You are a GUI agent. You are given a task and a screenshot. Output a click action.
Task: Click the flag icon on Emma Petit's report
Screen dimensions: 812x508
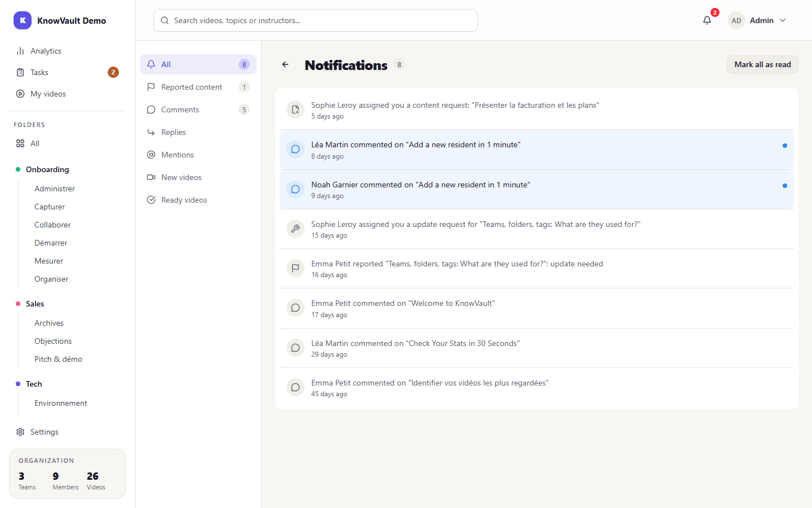pos(295,268)
